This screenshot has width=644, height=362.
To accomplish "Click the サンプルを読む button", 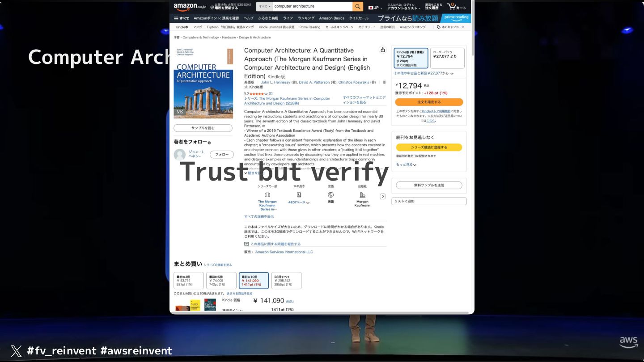I will click(x=203, y=128).
